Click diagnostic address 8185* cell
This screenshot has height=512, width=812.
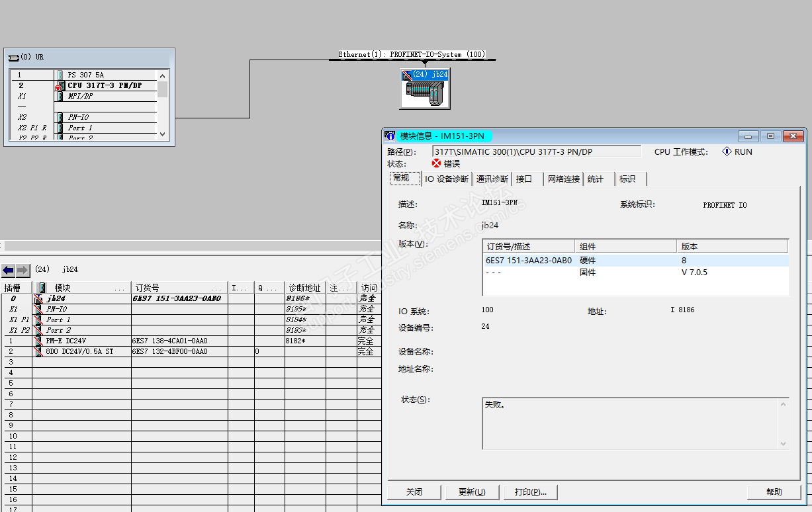pos(305,309)
